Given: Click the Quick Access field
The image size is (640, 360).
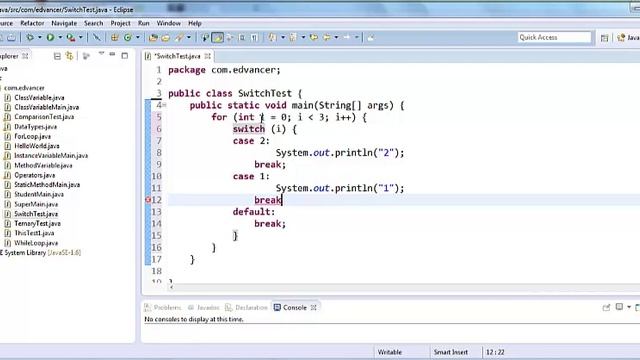Looking at the screenshot, I should (x=554, y=38).
